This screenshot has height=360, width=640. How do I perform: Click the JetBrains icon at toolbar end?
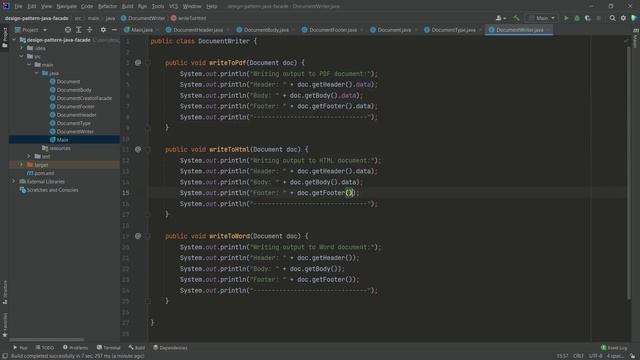click(x=634, y=18)
